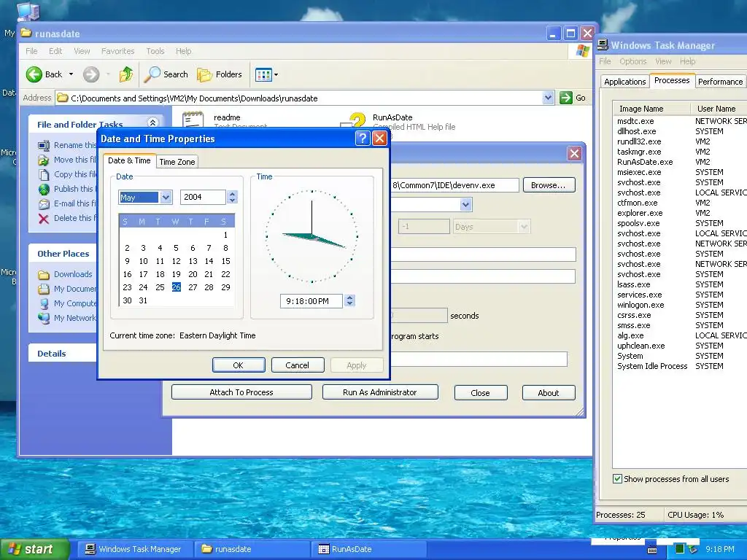Select the readme text document icon
This screenshot has width=747, height=560.
tap(193, 120)
